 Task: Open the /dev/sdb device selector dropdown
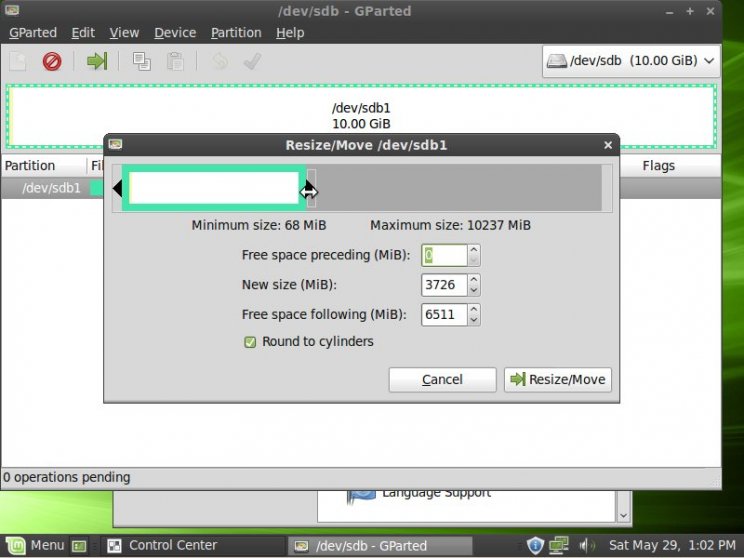[631, 61]
